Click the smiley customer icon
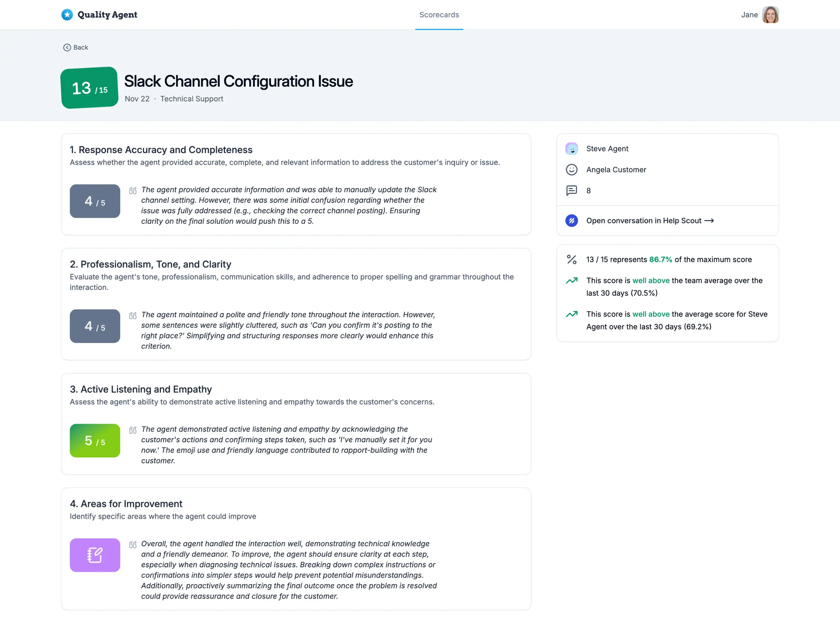Image resolution: width=840 pixels, height=622 pixels. click(x=572, y=170)
